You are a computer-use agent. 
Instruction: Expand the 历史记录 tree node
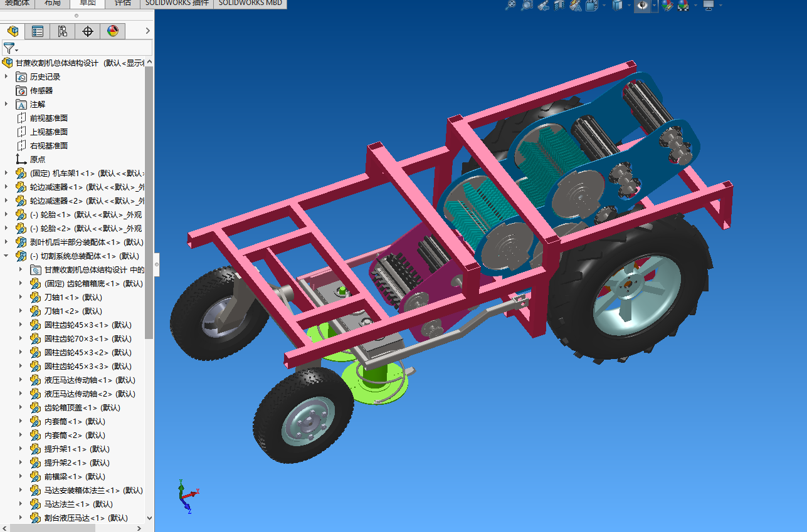[x=6, y=76]
